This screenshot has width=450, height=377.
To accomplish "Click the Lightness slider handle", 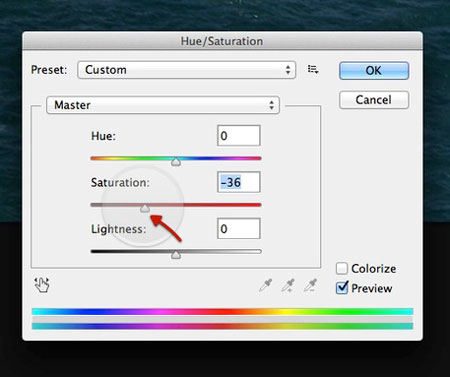I will coord(176,255).
